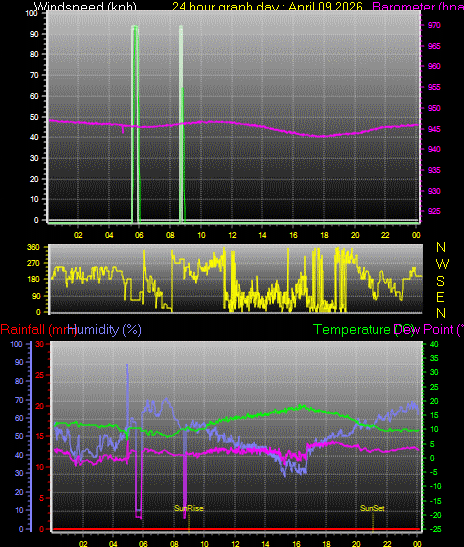
Task: Click the green "-25" temperature axis value
Action: coord(435,529)
